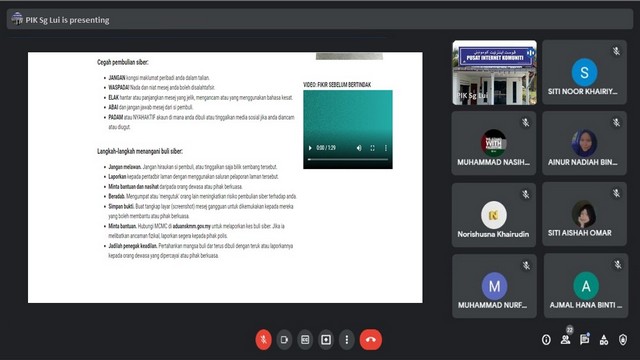
Task: Unmute the microphone button
Action: pos(263,339)
